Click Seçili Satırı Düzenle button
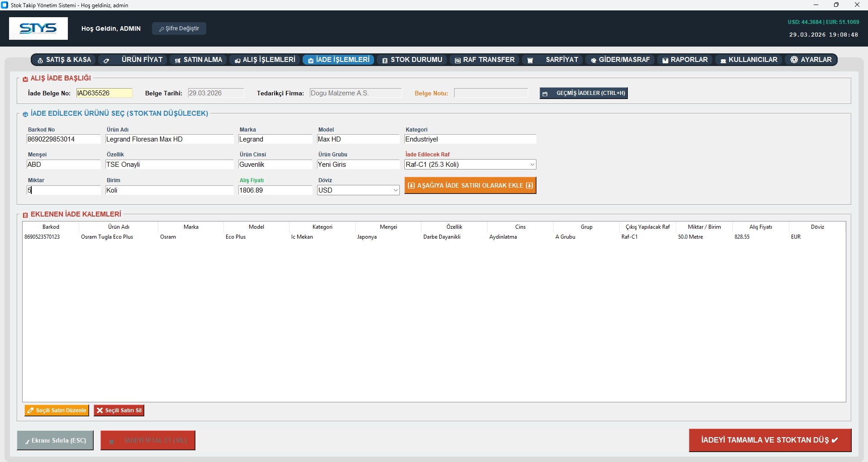868x462 pixels. pos(57,410)
